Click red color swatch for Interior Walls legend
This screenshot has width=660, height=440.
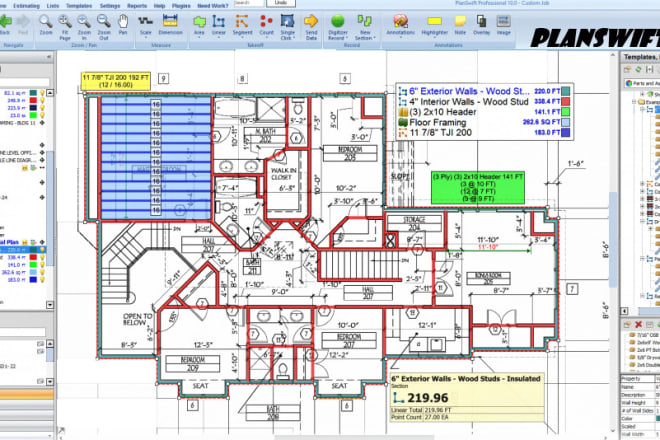pos(566,101)
